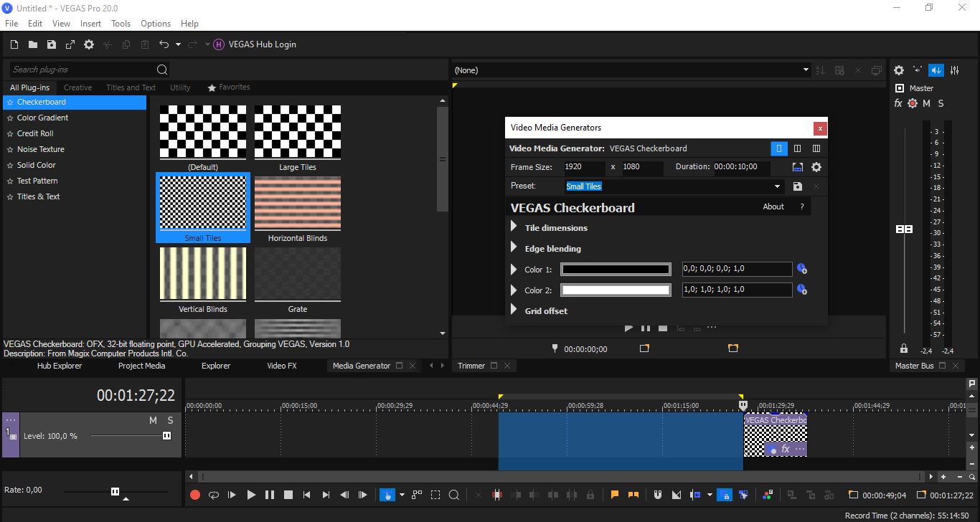
Task: Solo the Master bus with S
Action: point(941,103)
